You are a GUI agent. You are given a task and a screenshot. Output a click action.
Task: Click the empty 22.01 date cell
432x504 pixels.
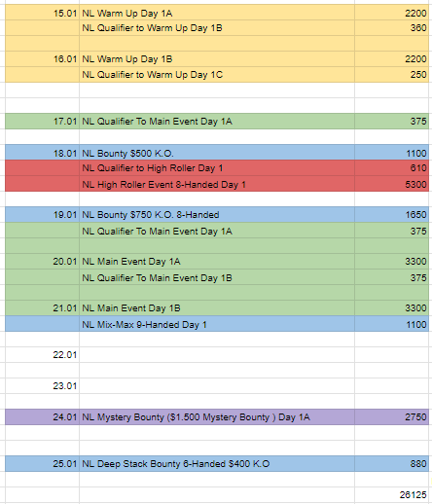[x=42, y=355]
